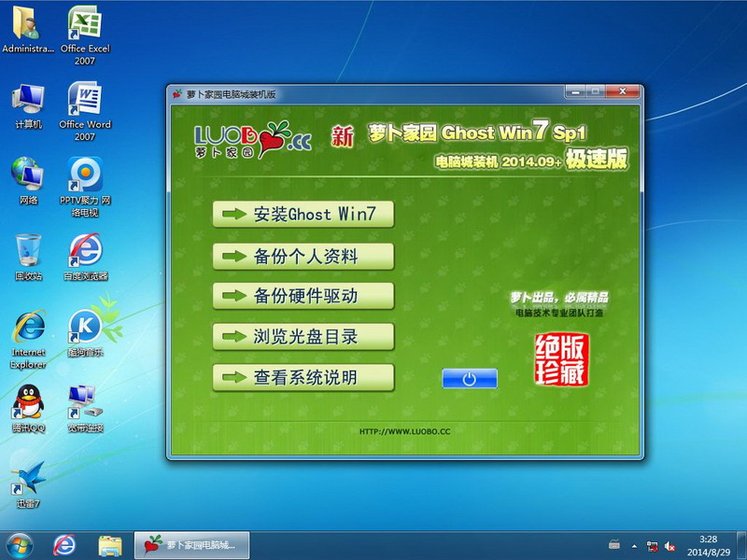Image resolution: width=747 pixels, height=560 pixels.
Task: Close the 萝卜家园电脑城装机版 window
Action: pyautogui.click(x=622, y=91)
